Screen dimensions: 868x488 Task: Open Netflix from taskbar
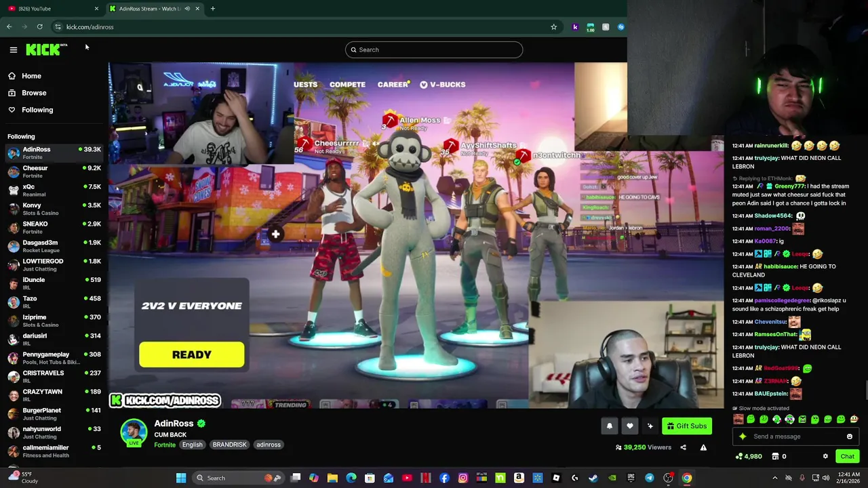[426, 479]
